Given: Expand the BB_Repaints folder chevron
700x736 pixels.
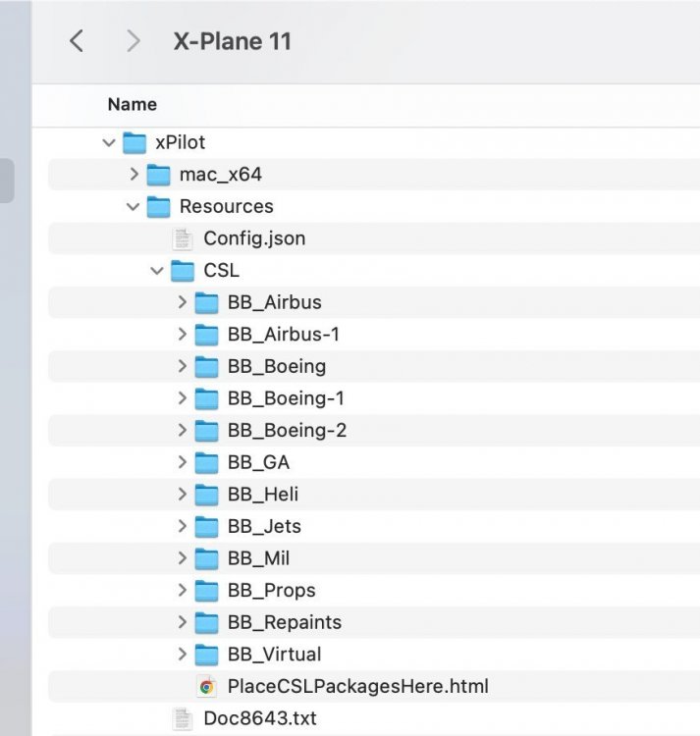Looking at the screenshot, I should pos(183,622).
